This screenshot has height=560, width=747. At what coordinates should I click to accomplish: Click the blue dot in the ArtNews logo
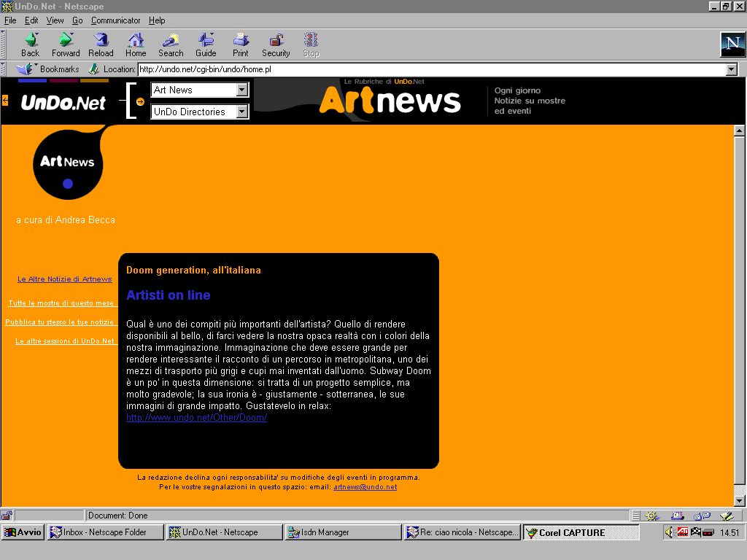click(x=68, y=184)
